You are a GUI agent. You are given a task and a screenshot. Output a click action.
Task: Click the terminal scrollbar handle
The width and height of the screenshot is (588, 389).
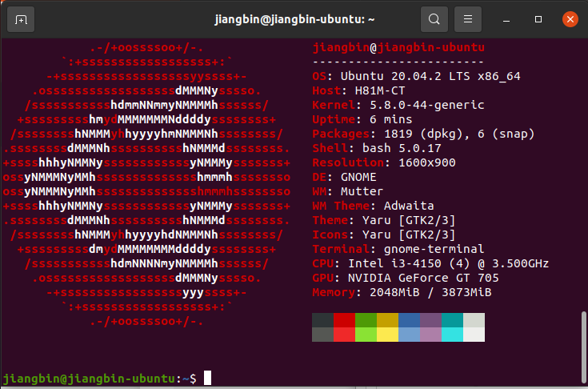tap(583, 347)
